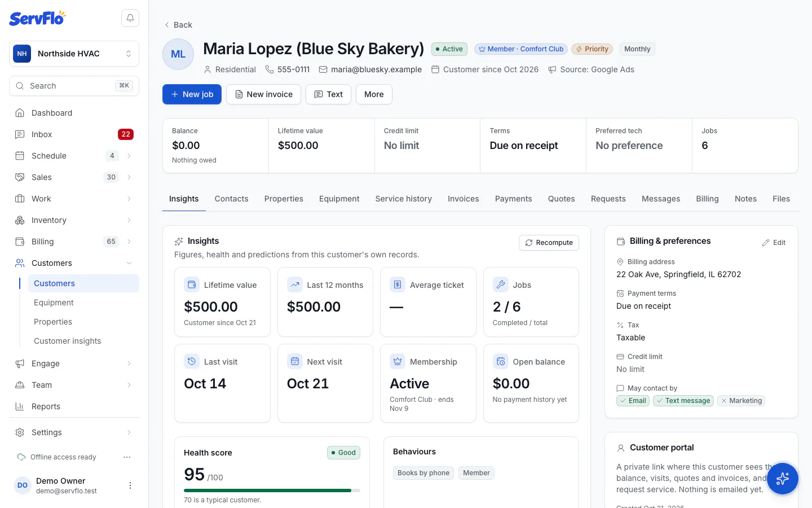Click the Next visit calendar icon
The height and width of the screenshot is (508, 812).
pos(295,361)
